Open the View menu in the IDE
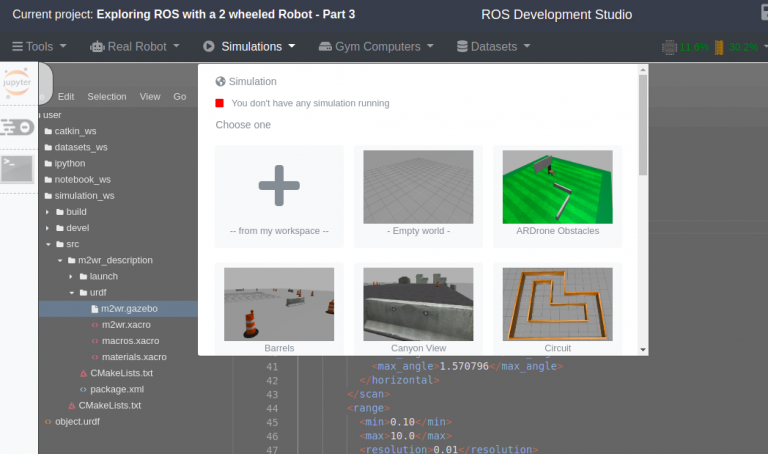This screenshot has width=768, height=454. [150, 96]
